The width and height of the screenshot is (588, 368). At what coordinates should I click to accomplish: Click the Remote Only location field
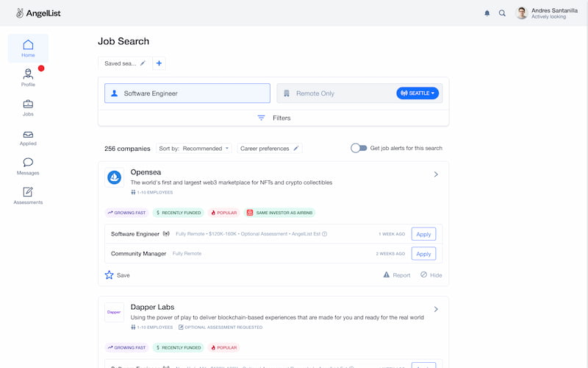(336, 93)
